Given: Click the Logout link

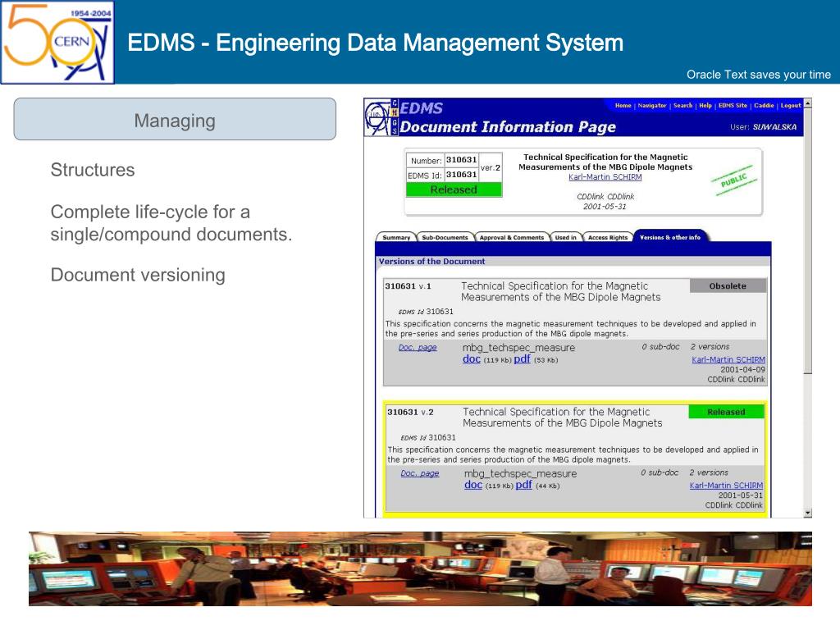Looking at the screenshot, I should point(791,106).
